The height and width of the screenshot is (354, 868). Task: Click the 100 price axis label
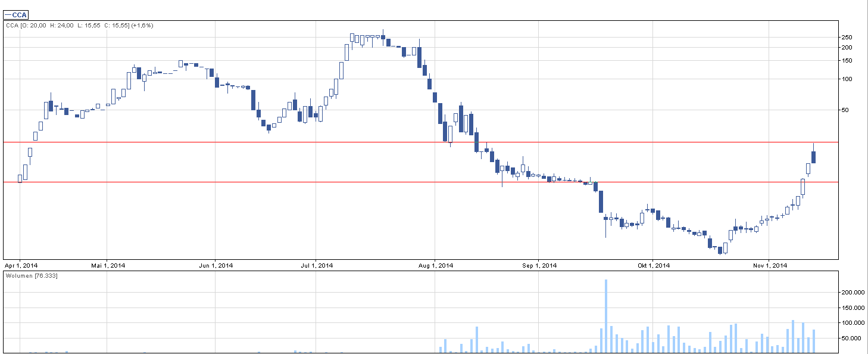click(x=847, y=79)
